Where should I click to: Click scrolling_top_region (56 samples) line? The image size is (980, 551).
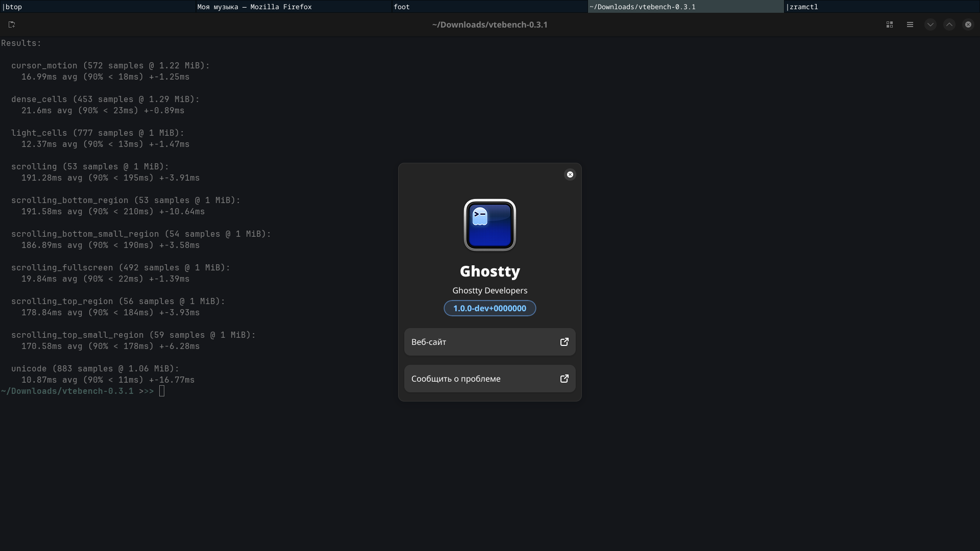118,302
